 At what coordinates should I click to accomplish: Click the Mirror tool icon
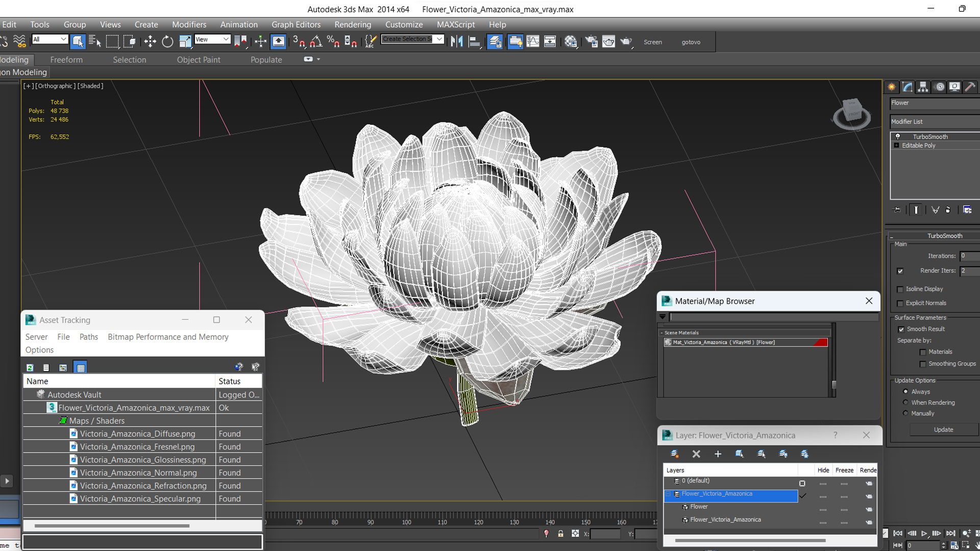457,42
